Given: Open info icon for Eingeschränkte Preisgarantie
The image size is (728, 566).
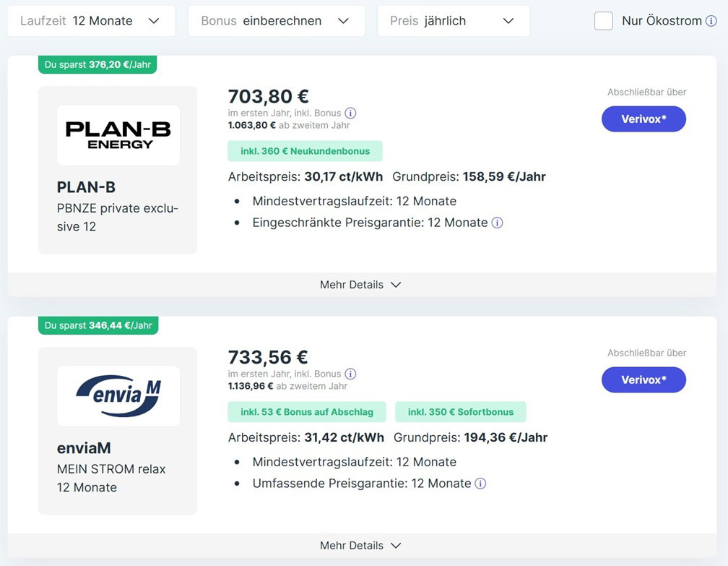Looking at the screenshot, I should click(x=497, y=223).
